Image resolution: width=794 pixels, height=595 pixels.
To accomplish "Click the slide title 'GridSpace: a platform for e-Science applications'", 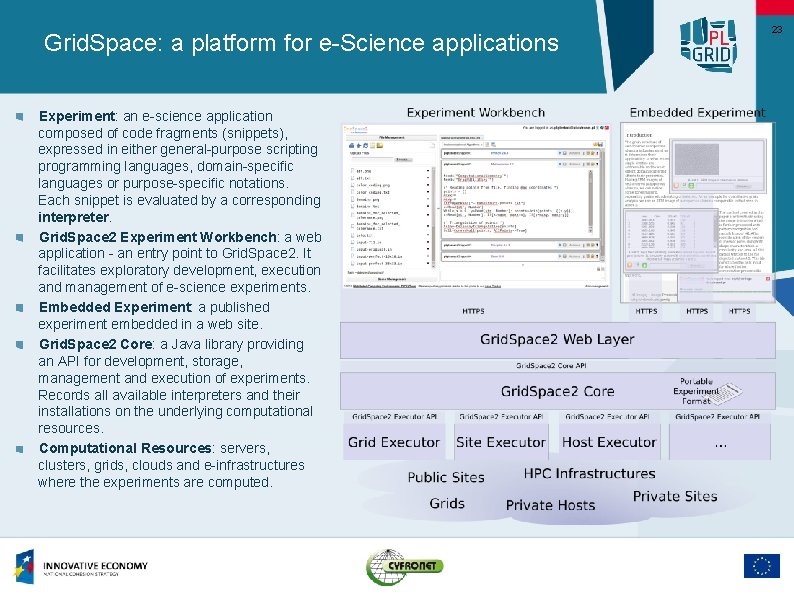I will 301,43.
